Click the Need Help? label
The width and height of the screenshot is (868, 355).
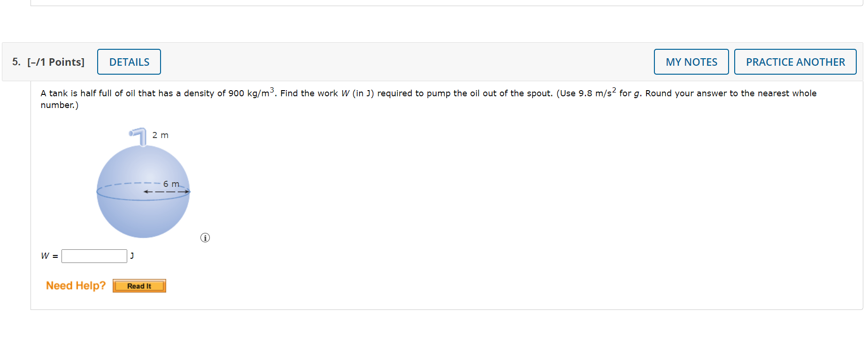pos(76,286)
